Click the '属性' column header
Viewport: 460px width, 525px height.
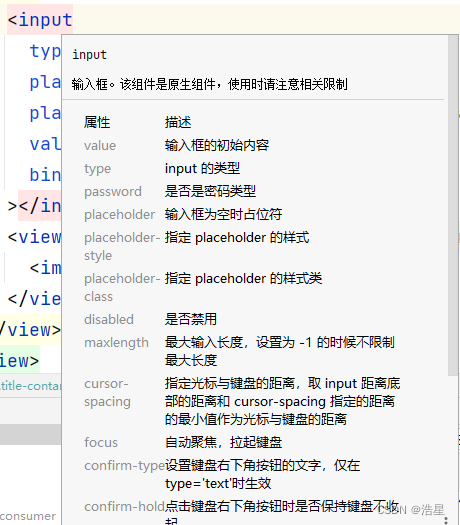click(97, 122)
